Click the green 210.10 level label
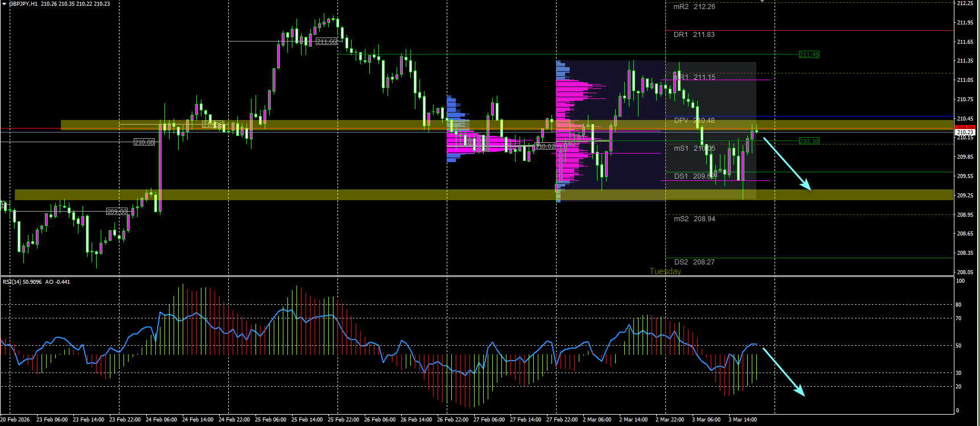The width and height of the screenshot is (980, 426). point(809,141)
